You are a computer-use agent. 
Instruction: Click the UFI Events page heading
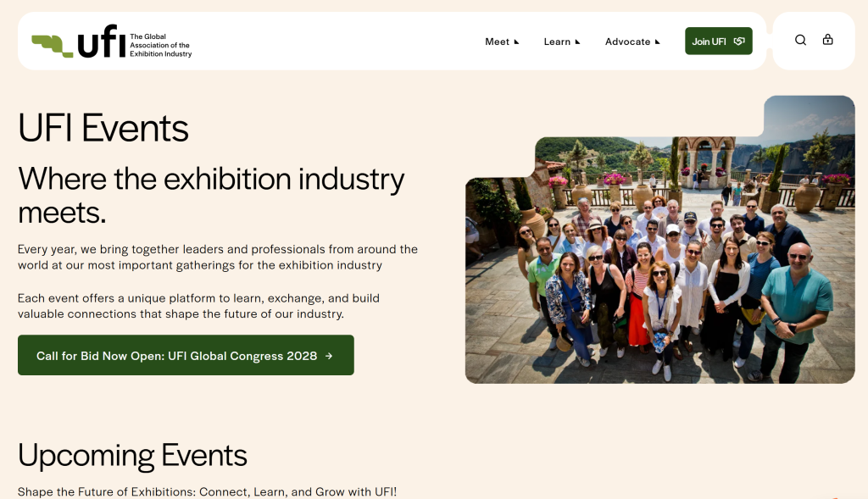click(x=103, y=129)
